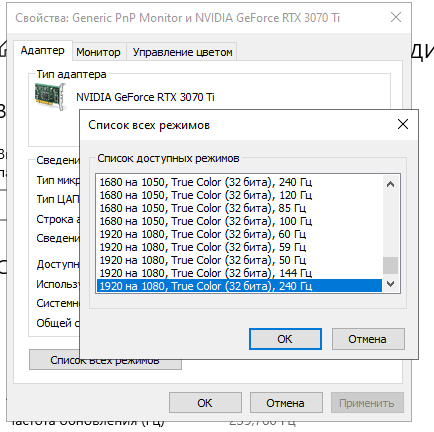Screen dimensions: 434x432
Task: Click Отмена in the properties window
Action: coord(286,403)
